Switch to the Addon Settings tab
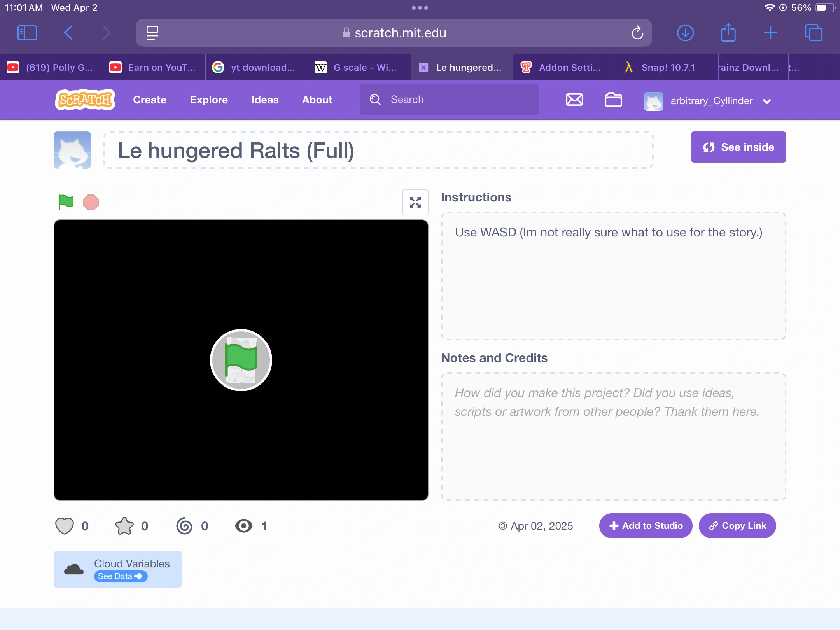840x630 pixels. tap(564, 68)
